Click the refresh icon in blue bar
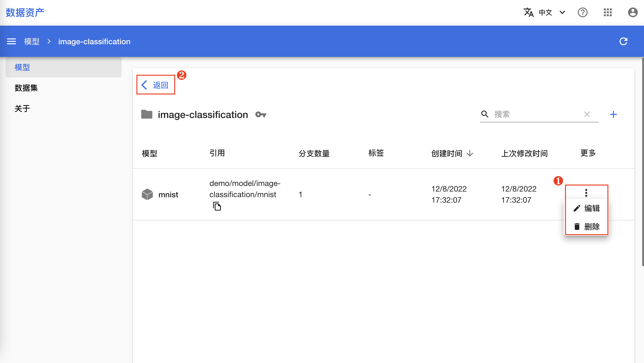 pos(623,41)
